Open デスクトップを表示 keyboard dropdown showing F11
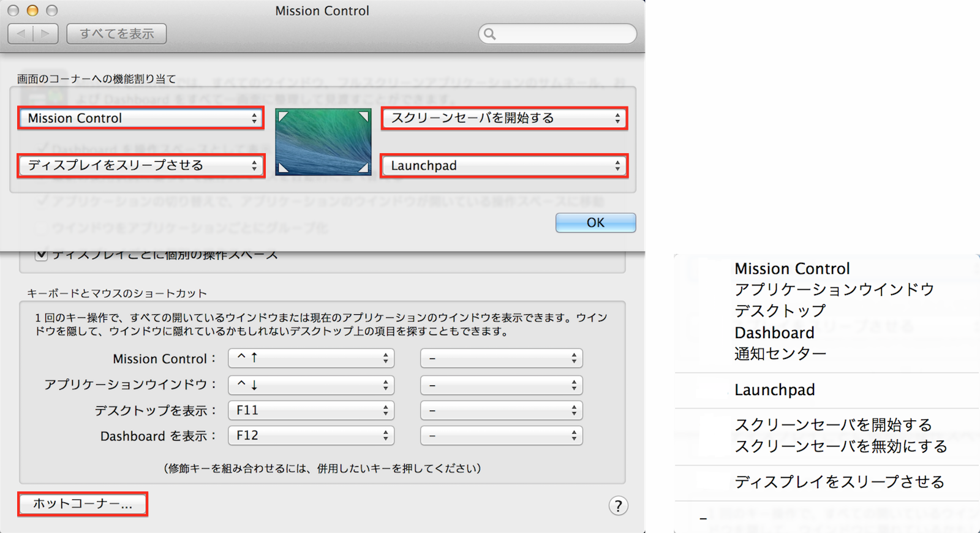Viewport: 980px width, 533px height. tap(311, 410)
